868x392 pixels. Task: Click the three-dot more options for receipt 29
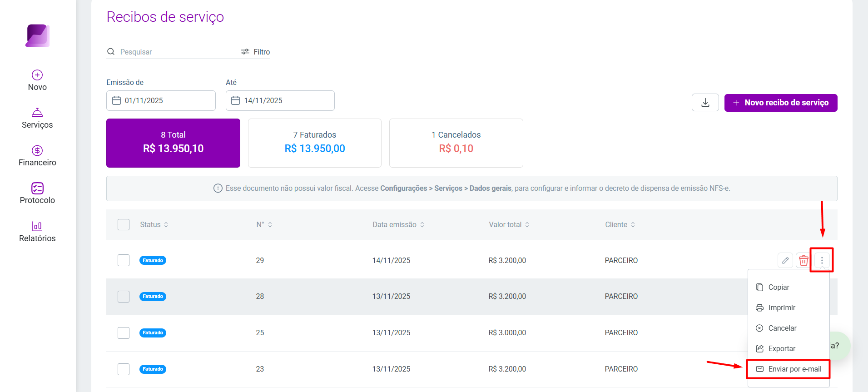click(x=822, y=260)
